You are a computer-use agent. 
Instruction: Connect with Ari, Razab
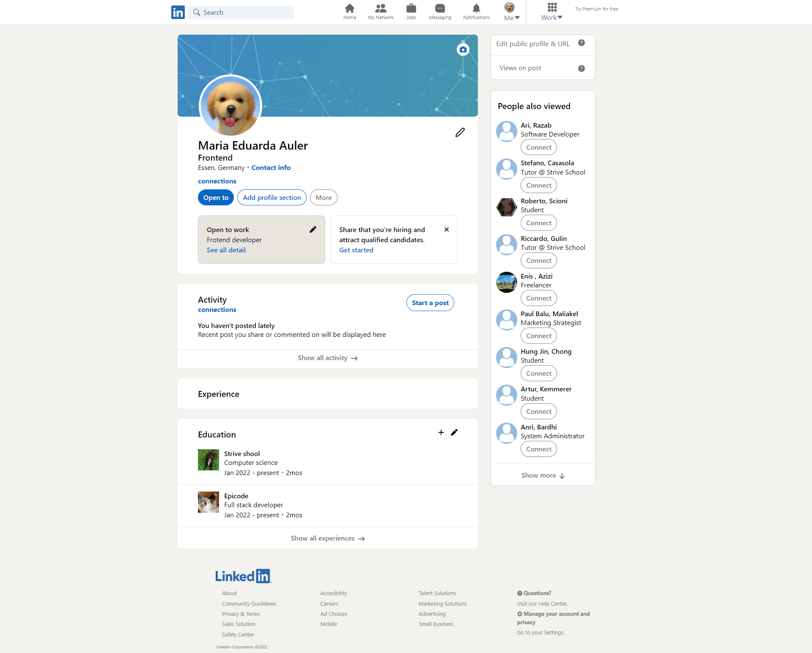click(x=538, y=148)
